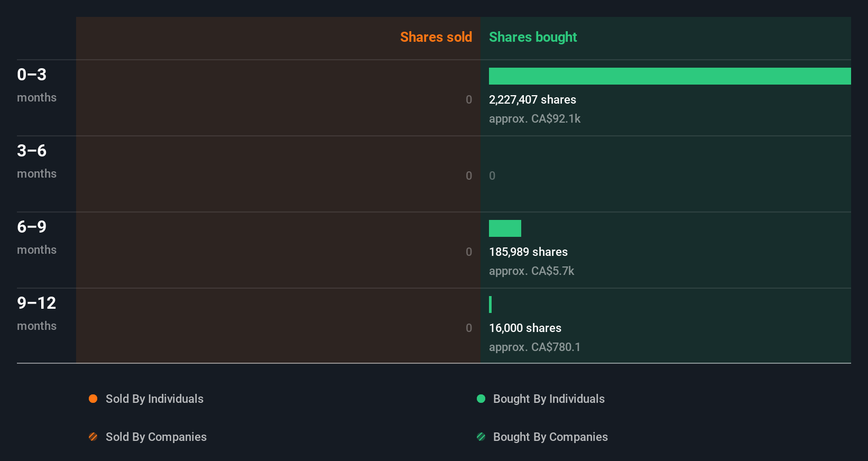The height and width of the screenshot is (461, 868).
Task: Toggle the Sold By Individuals legend label
Action: pos(154,399)
